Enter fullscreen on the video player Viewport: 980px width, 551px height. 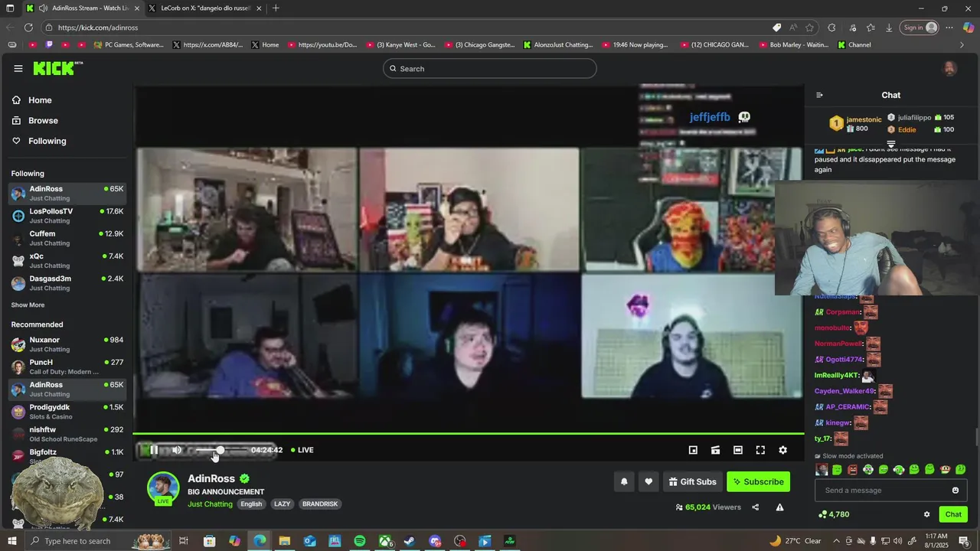tap(760, 450)
